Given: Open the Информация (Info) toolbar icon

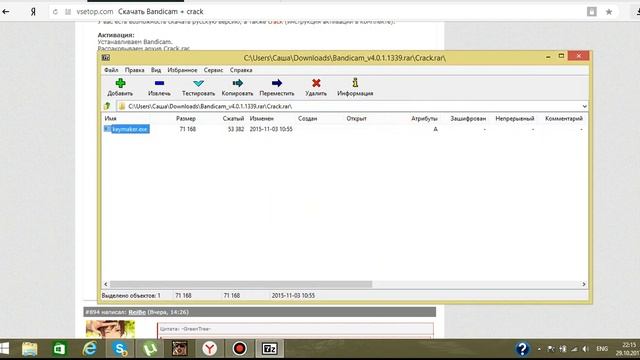Looking at the screenshot, I should (355, 83).
